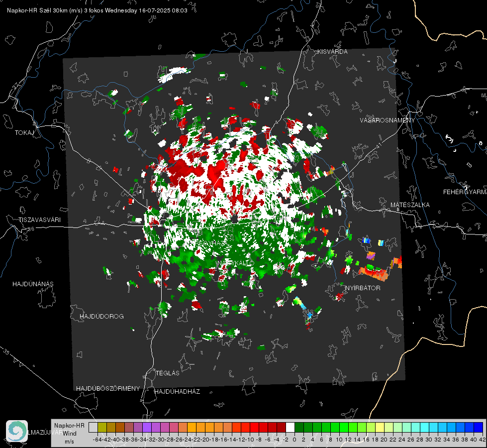Click road number 41 near Vásárosnamény
Viewport: 487px width, 448px height.
378,145
